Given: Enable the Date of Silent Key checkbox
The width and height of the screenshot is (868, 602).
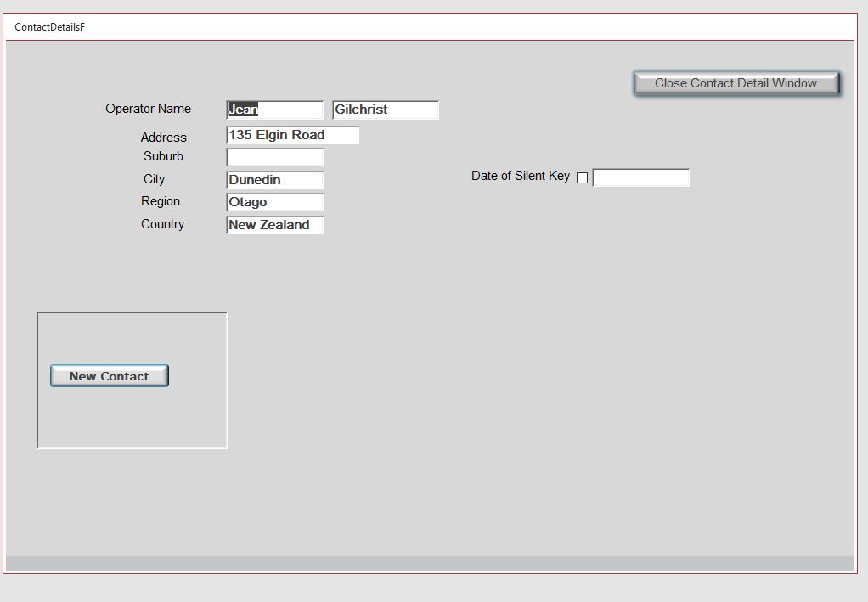Looking at the screenshot, I should (583, 177).
